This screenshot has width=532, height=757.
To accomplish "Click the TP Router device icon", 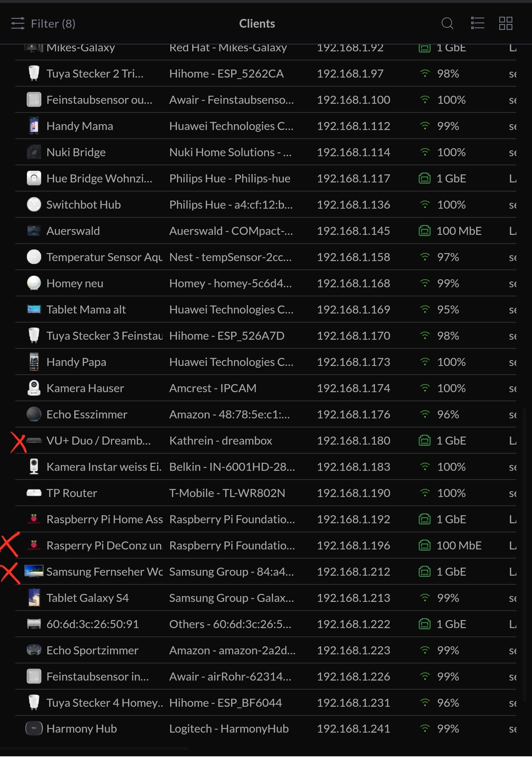I will 34,493.
